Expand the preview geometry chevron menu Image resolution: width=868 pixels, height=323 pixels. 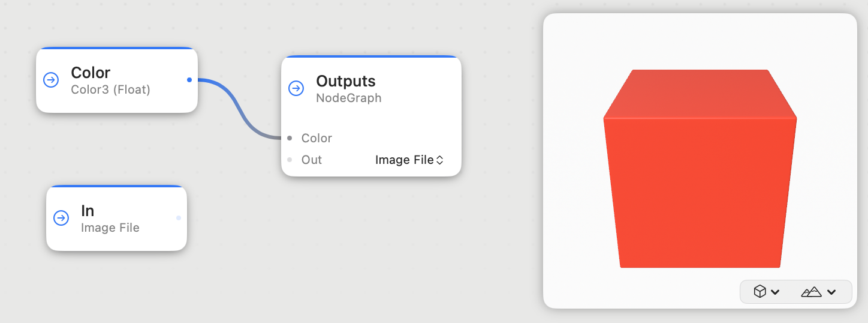click(775, 292)
